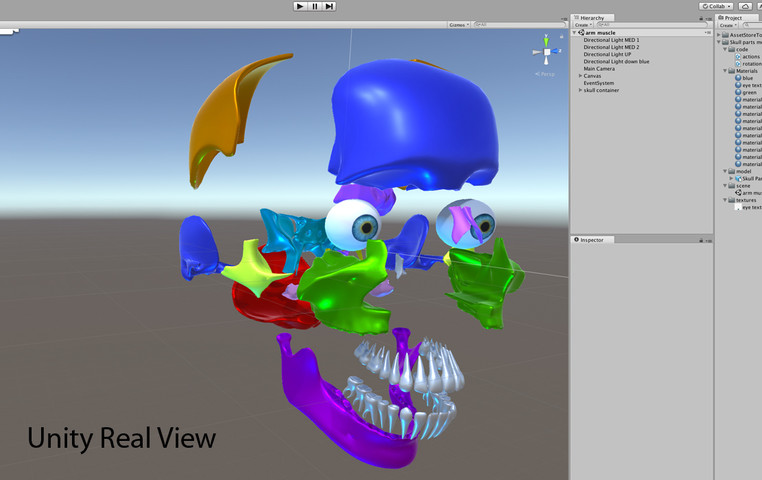Lock the Hierarchy panel with lock icon

click(701, 18)
